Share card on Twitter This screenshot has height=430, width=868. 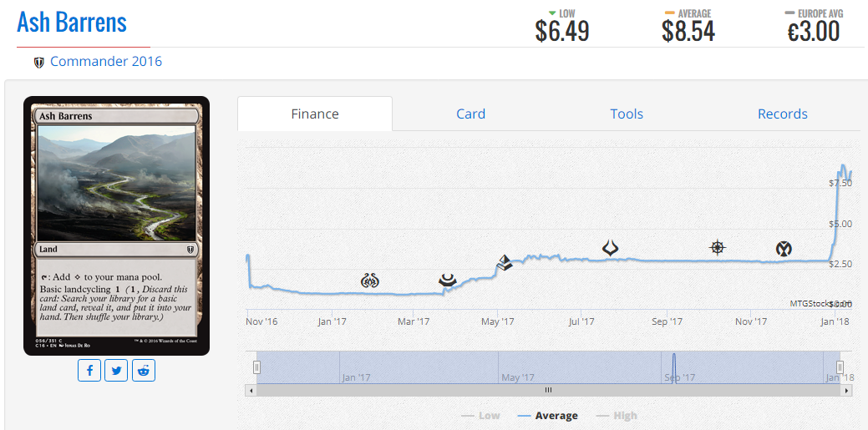[116, 370]
